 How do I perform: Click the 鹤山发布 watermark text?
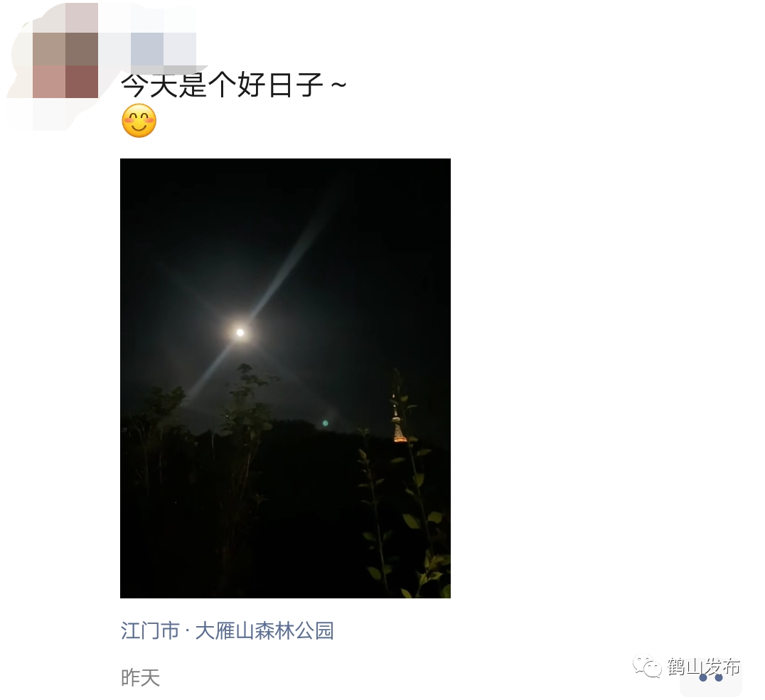(703, 667)
